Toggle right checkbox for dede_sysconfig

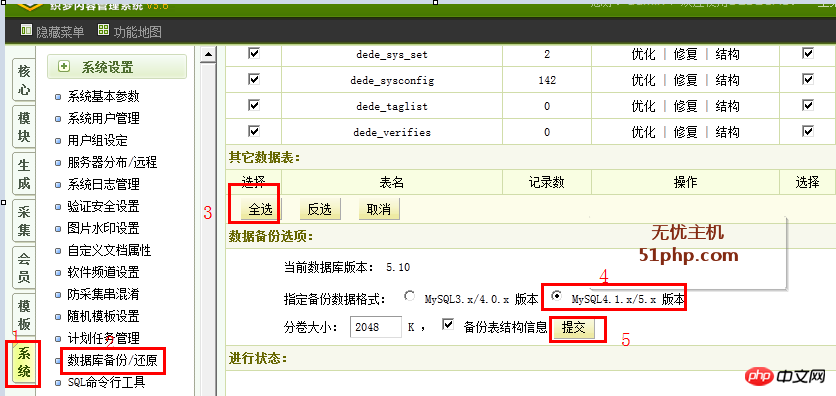[x=808, y=79]
